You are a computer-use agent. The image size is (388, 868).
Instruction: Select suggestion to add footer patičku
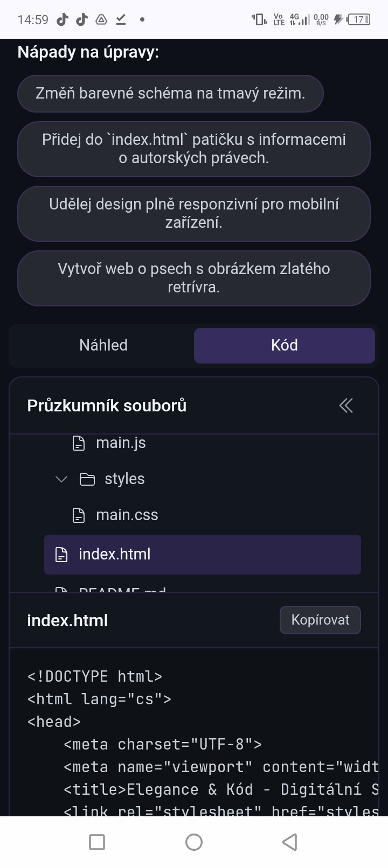click(194, 149)
